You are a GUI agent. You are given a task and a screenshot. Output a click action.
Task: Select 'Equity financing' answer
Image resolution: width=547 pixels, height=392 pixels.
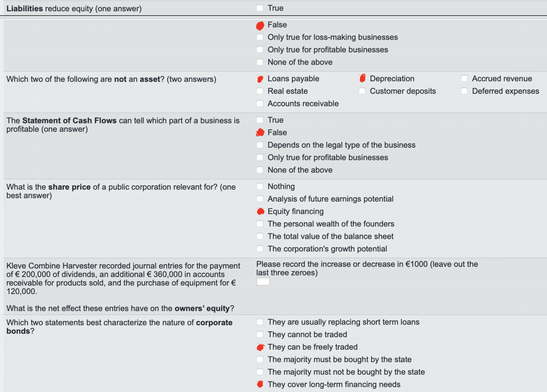click(x=260, y=211)
